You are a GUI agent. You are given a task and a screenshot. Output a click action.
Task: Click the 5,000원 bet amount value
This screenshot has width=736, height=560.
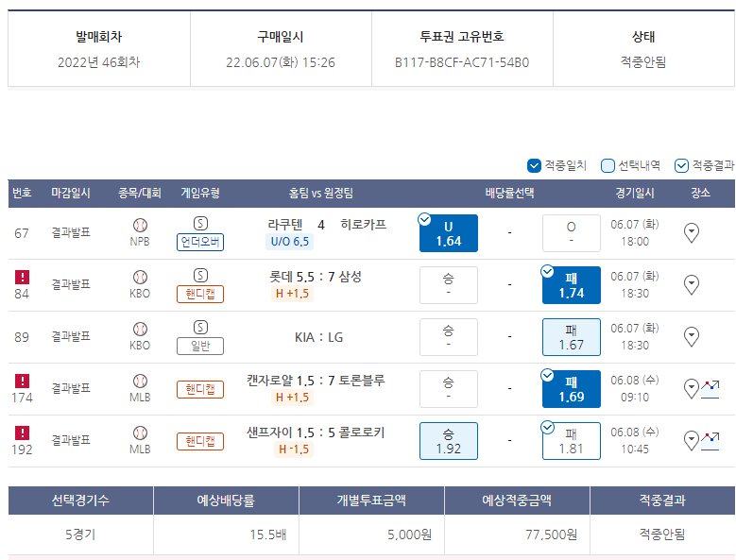(410, 535)
